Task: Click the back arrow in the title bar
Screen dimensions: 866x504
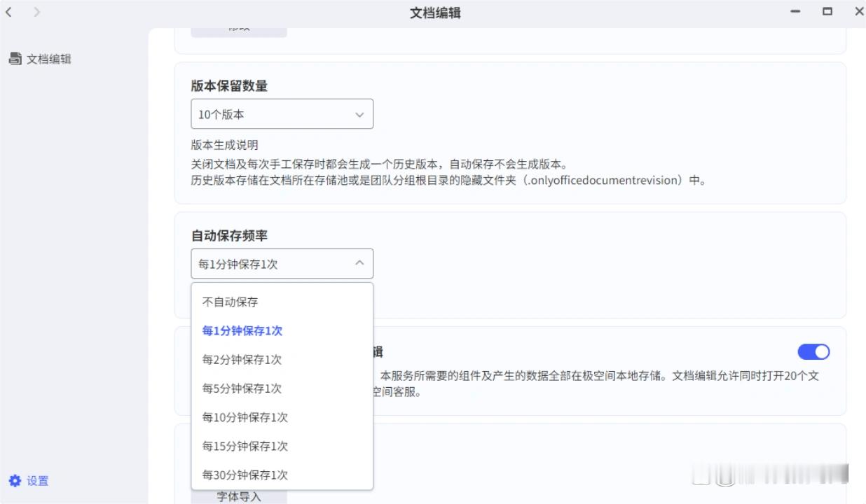Action: tap(8, 12)
